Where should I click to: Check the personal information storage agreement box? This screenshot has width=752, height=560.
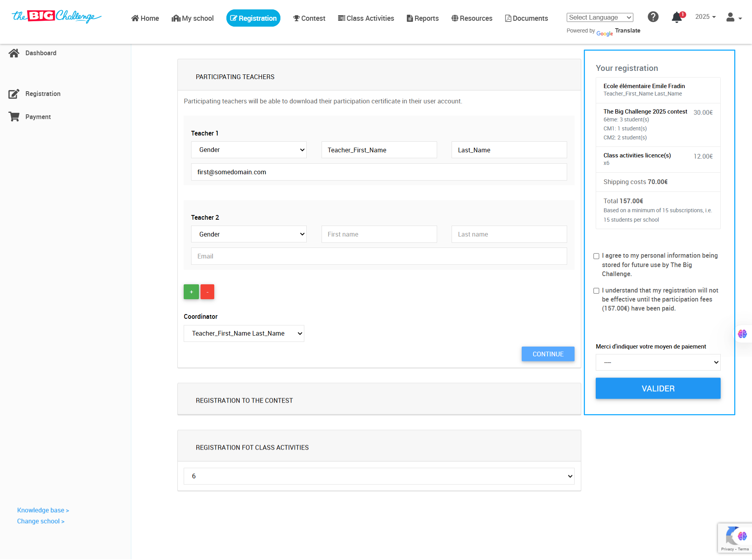tap(596, 256)
